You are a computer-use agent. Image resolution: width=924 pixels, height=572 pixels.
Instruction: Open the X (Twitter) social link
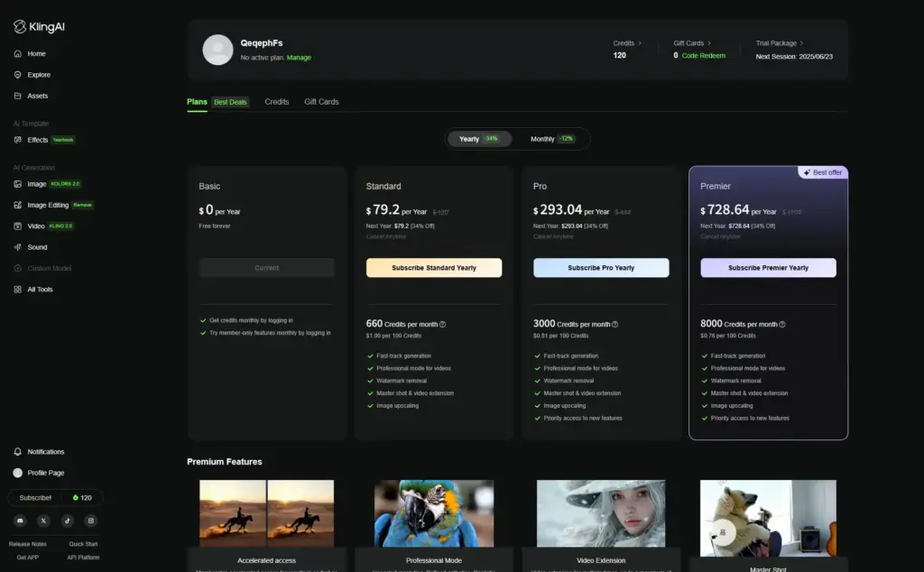[43, 521]
